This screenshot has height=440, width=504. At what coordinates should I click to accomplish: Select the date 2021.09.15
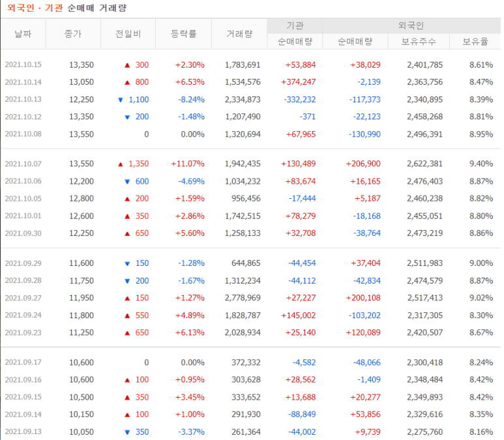[x=23, y=397]
